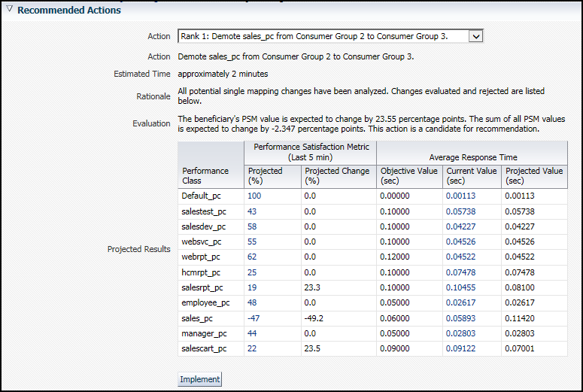Click salesrpt_pc current value 0.10455
Screen dimensions: 583x392
[x=459, y=287]
